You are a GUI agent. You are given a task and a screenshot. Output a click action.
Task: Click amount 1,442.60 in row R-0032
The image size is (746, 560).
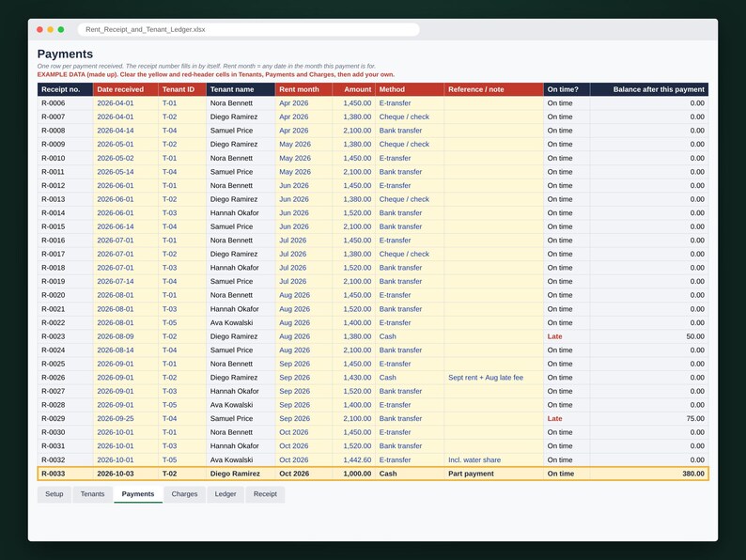tap(354, 460)
